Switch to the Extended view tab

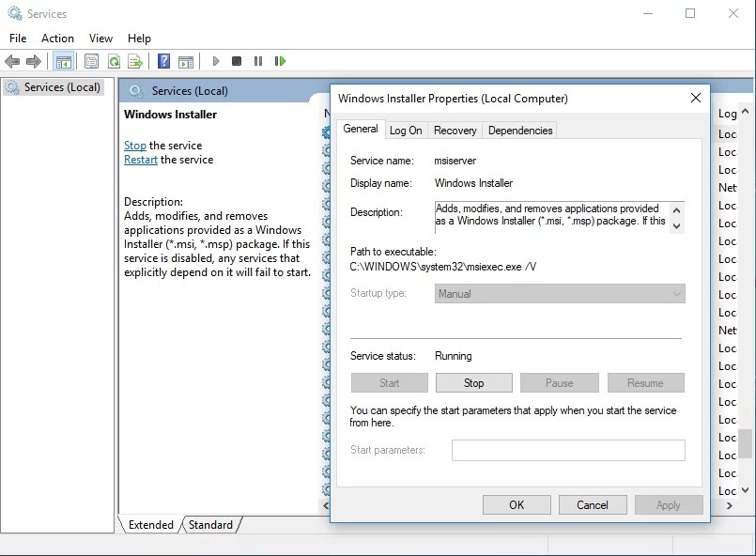150,525
